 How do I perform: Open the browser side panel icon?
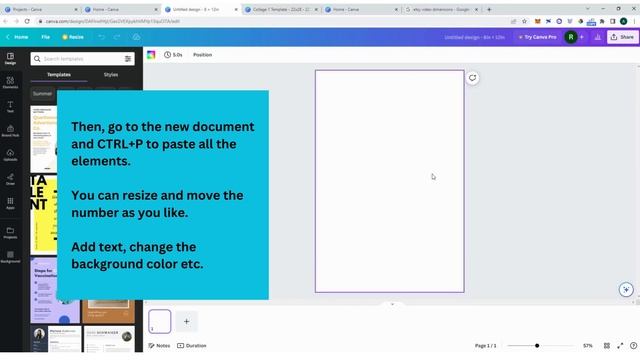[x=613, y=21]
